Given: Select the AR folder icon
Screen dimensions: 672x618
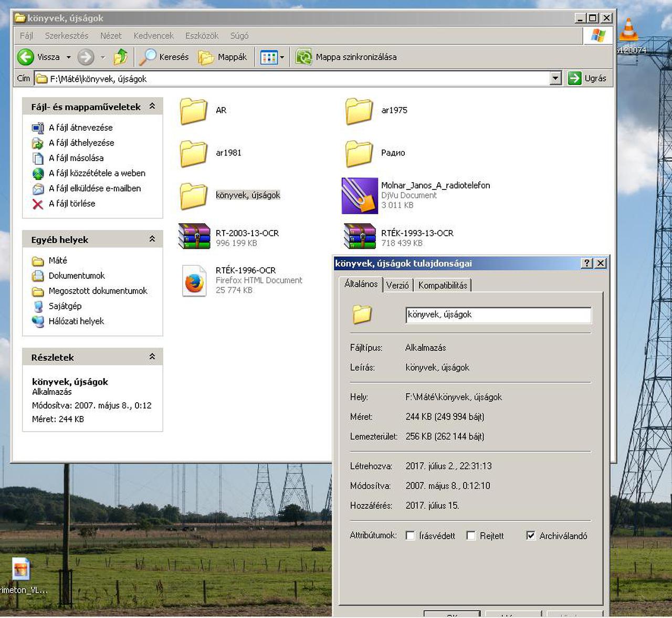Looking at the screenshot, I should [x=194, y=111].
